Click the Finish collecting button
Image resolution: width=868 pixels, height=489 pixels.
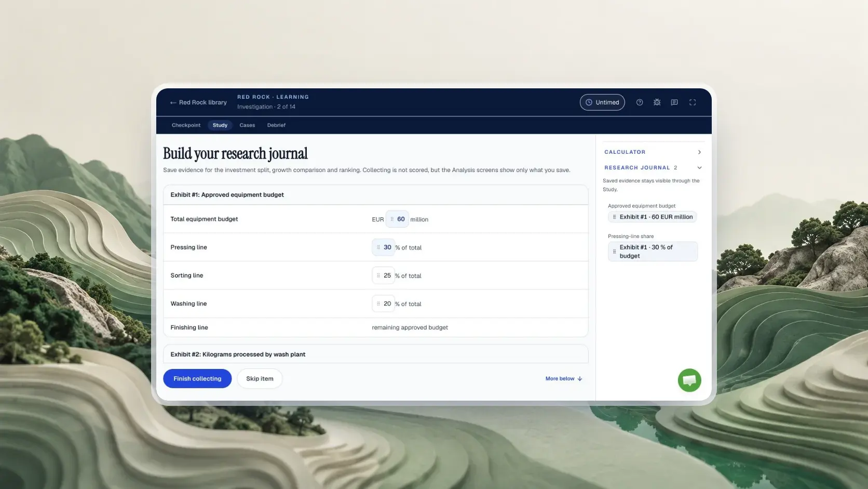point(197,379)
